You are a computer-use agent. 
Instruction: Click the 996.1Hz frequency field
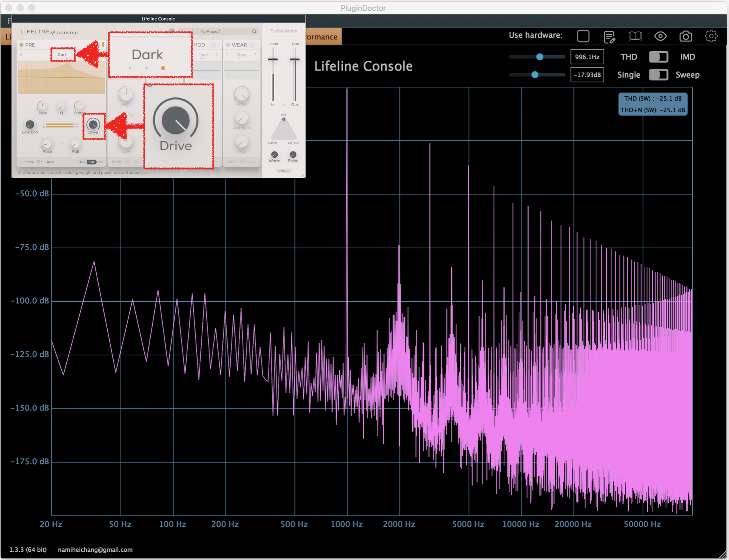tap(587, 57)
